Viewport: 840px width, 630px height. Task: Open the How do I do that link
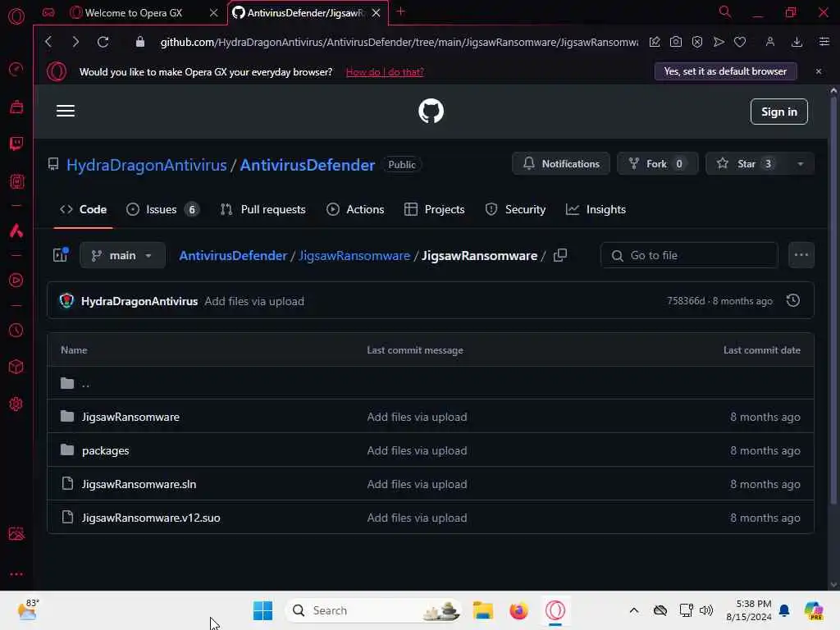pos(385,72)
